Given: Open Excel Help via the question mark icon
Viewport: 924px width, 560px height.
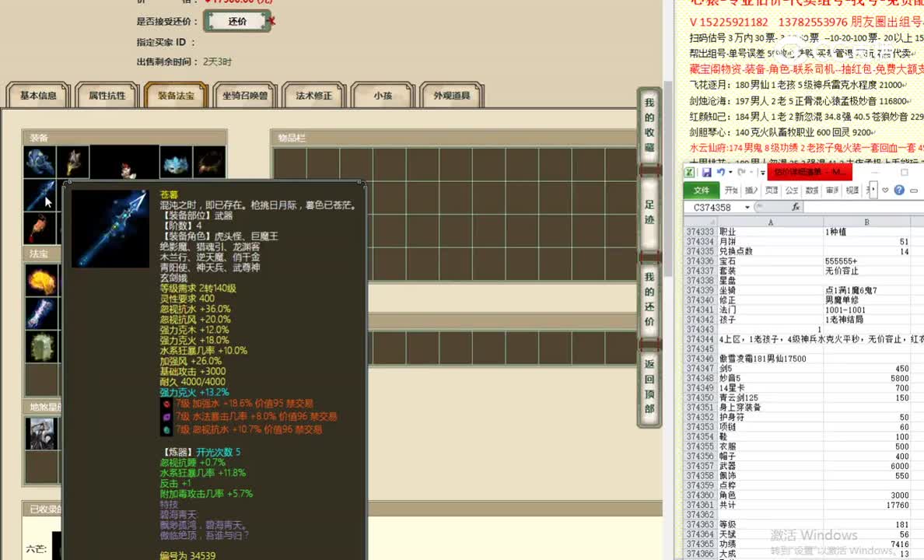Looking at the screenshot, I should click(898, 190).
